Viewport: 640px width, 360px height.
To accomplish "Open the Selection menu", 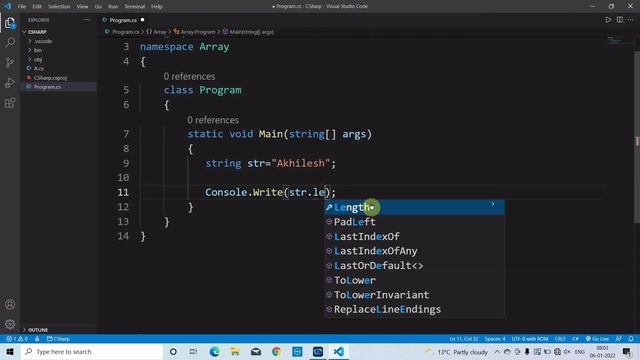I will point(59,6).
